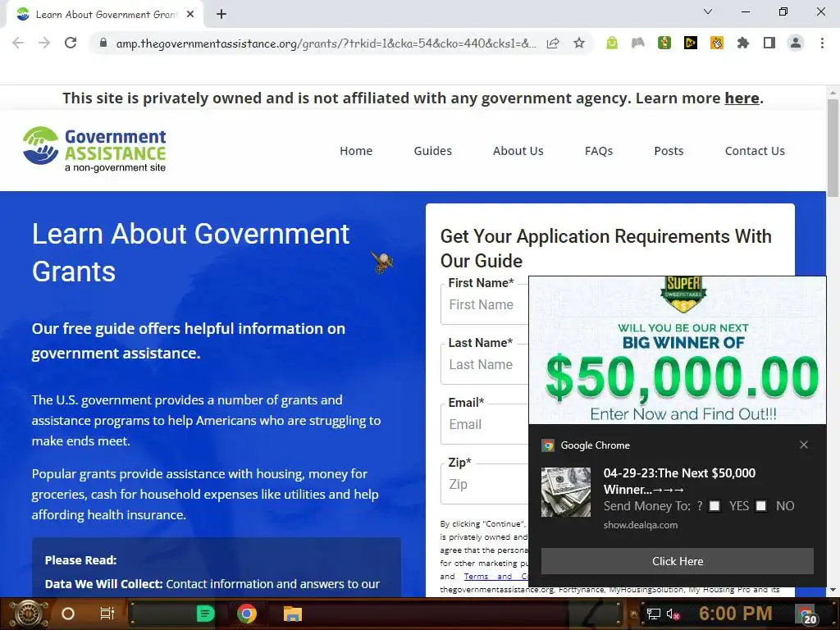Close the Learn About Government Grants tab

(x=190, y=14)
